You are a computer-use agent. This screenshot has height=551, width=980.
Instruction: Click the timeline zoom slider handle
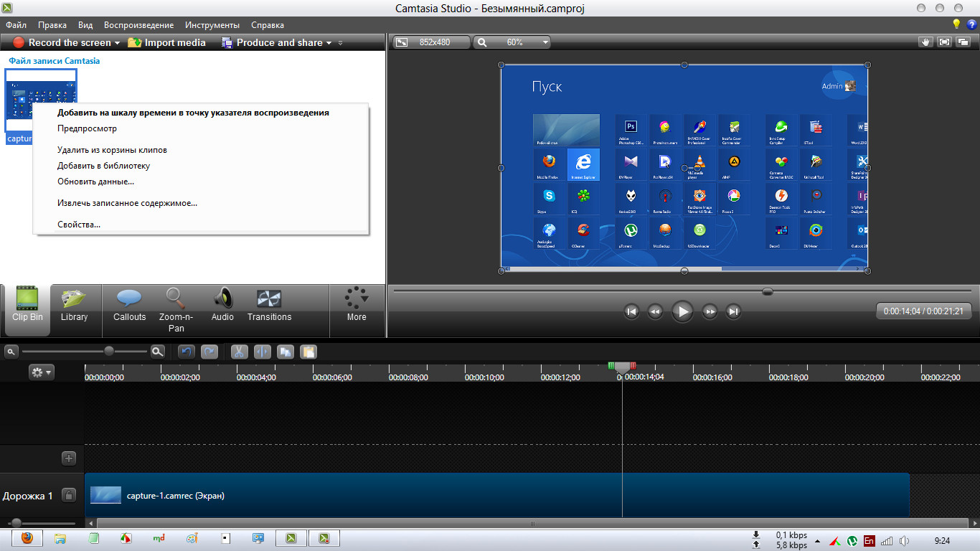[109, 352]
